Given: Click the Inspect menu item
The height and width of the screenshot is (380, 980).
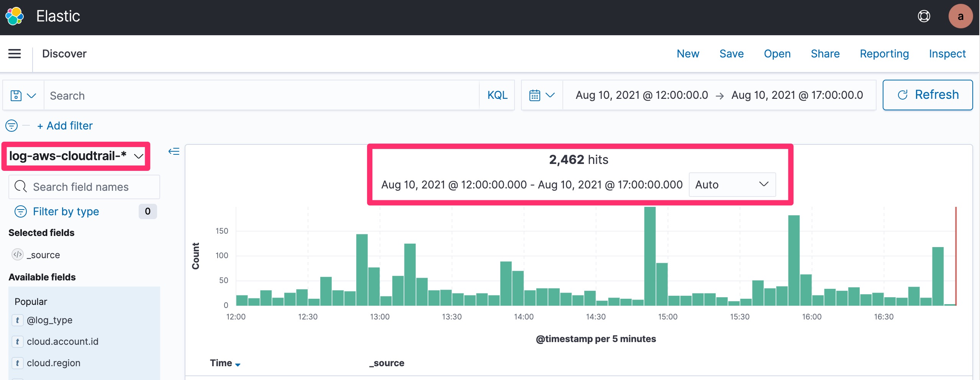Looking at the screenshot, I should [947, 54].
